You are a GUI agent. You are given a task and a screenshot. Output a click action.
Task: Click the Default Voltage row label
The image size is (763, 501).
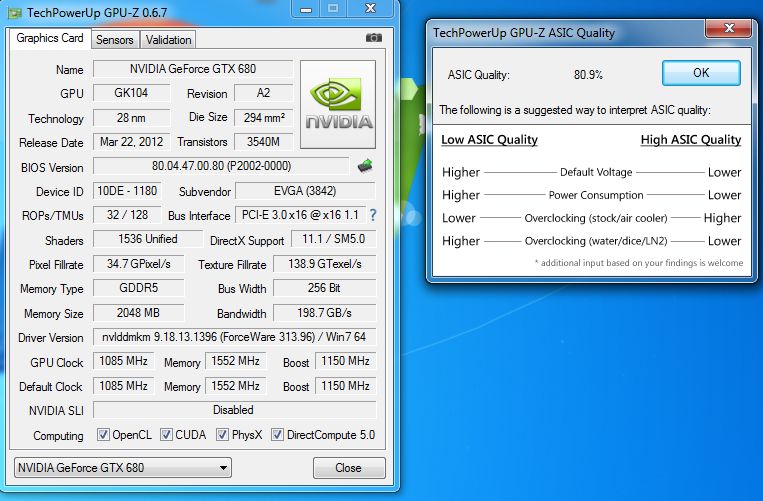(596, 172)
